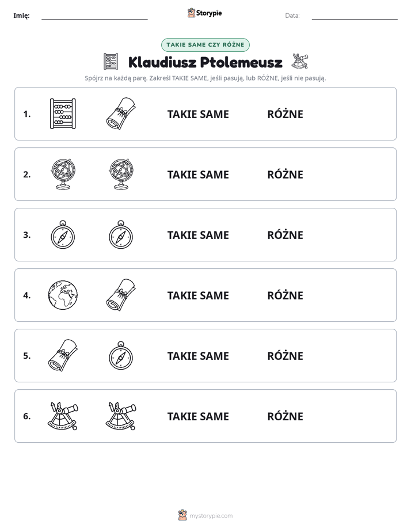Click the Storypie logo at top
The image size is (411, 532).
(205, 13)
